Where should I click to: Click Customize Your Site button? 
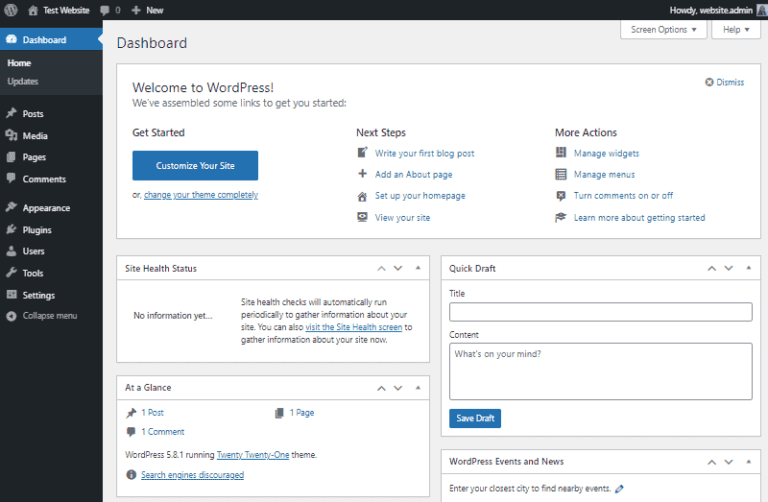(195, 166)
